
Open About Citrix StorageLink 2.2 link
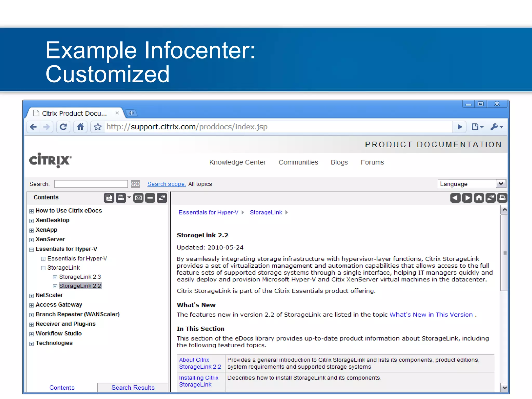[200, 363]
